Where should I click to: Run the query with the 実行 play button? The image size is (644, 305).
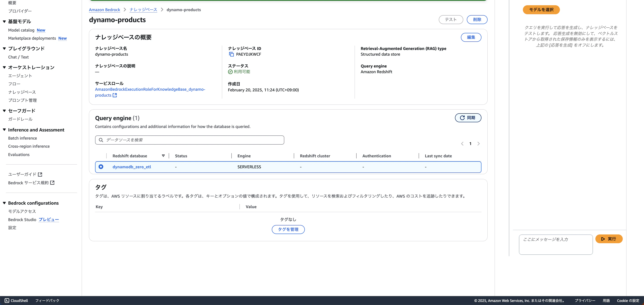coord(609,239)
